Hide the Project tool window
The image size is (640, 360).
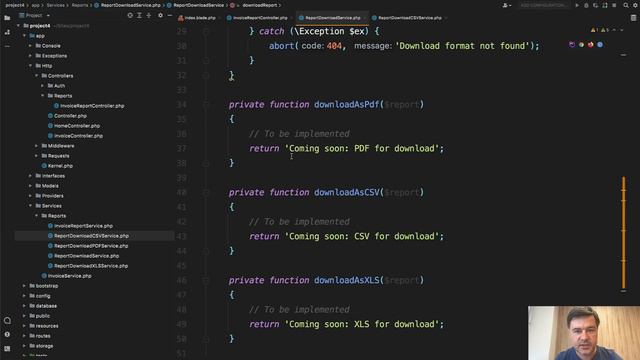pos(170,16)
